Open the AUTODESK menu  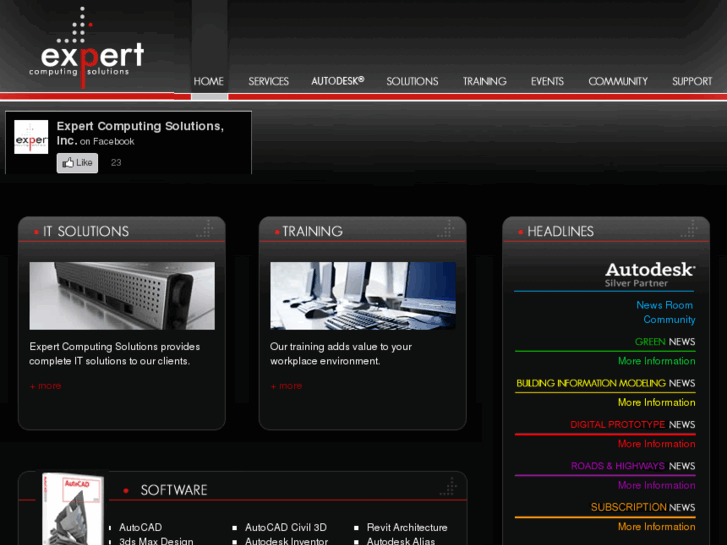338,81
